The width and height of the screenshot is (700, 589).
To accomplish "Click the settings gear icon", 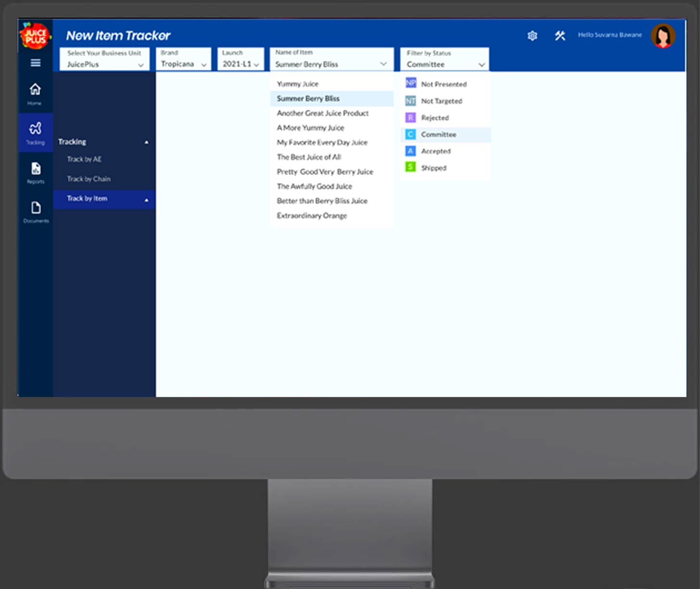I will point(532,36).
